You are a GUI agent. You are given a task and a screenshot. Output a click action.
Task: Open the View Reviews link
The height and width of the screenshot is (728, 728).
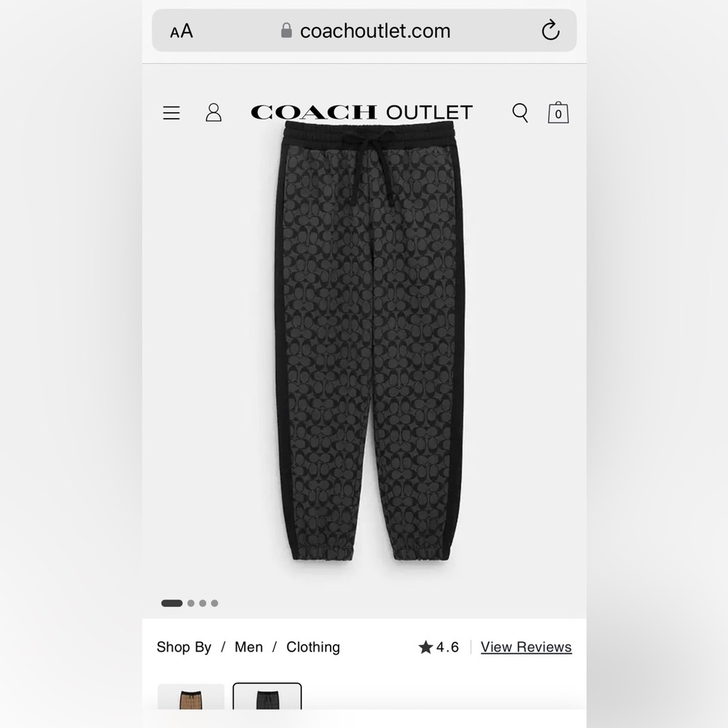[x=526, y=646]
